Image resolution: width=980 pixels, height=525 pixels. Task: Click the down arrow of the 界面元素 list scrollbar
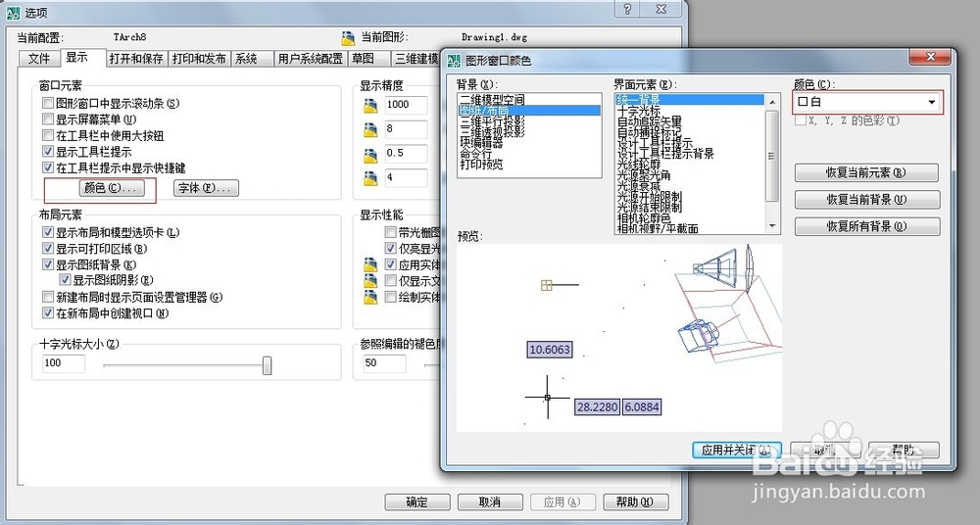(772, 226)
